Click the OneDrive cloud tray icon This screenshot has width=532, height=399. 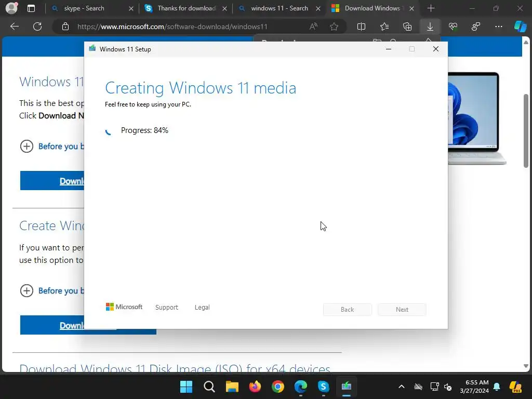tap(418, 387)
